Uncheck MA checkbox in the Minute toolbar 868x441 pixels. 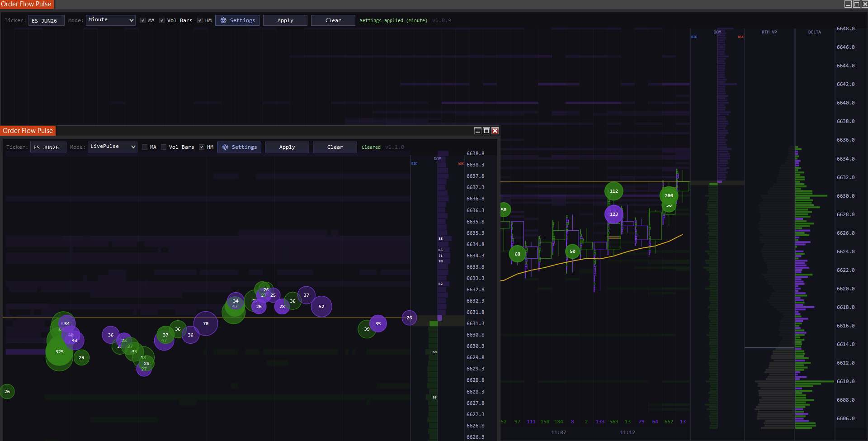tap(143, 20)
